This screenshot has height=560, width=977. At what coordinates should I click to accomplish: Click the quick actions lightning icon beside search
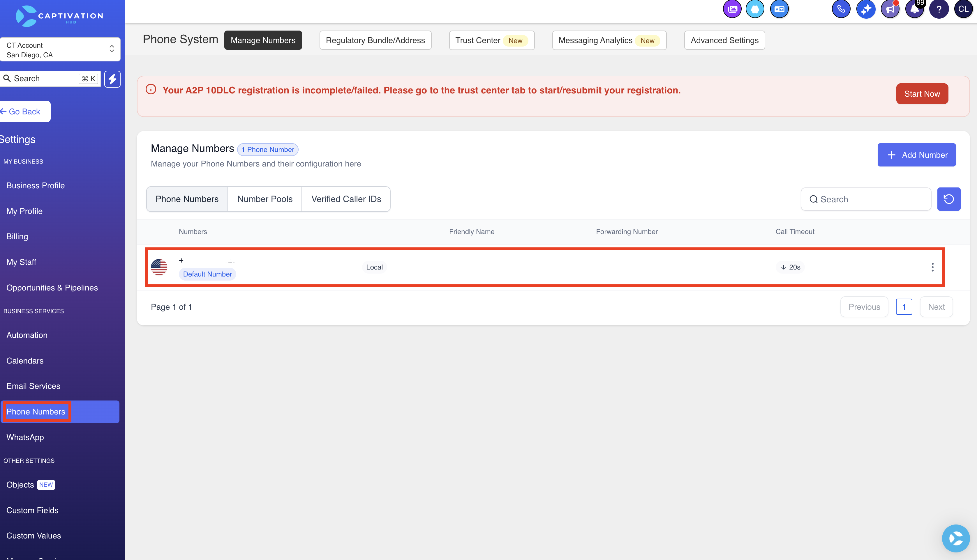pos(112,79)
